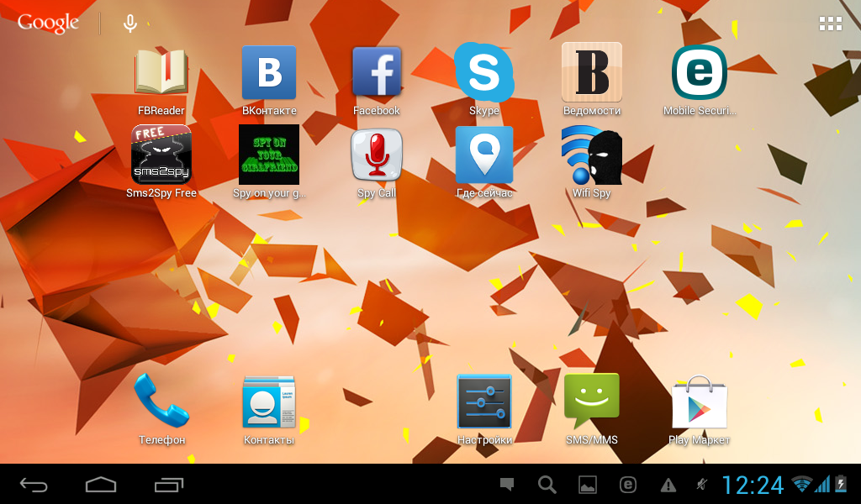Tap the Back navigation button

click(x=34, y=485)
